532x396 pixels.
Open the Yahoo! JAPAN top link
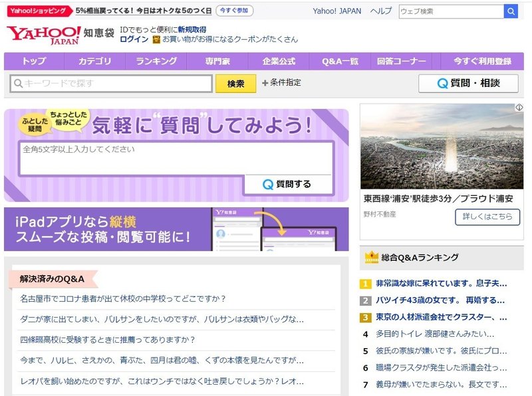(337, 11)
